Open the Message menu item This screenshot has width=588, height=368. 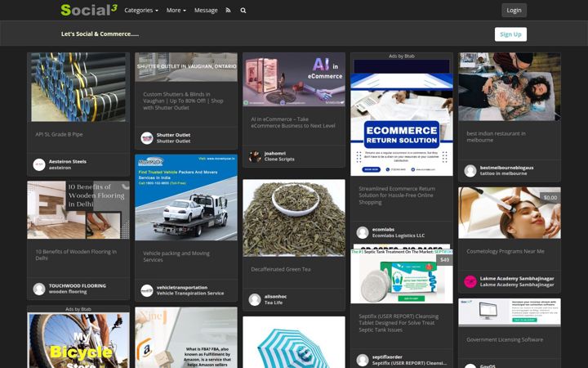click(x=206, y=10)
